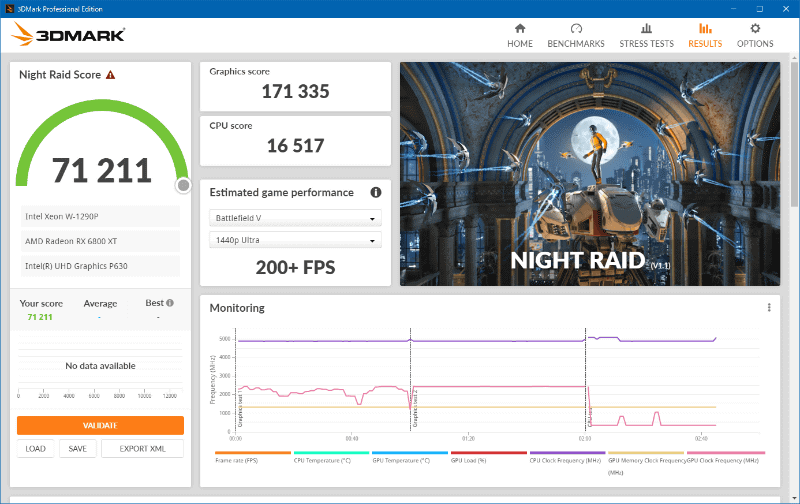800x504 pixels.
Task: Expand the Battlefield V game dropdown
Action: (295, 218)
